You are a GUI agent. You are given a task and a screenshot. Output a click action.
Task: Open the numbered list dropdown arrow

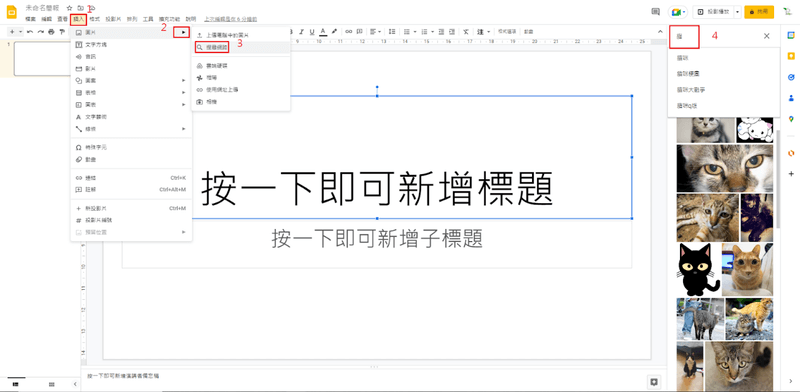432,32
